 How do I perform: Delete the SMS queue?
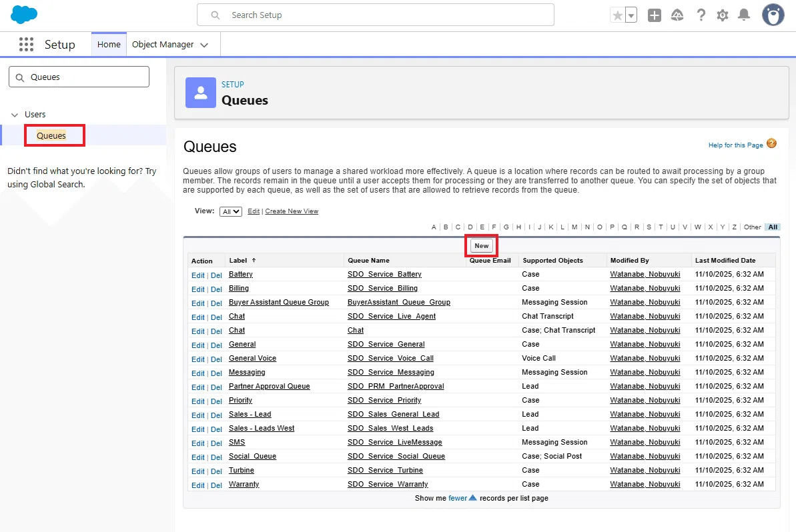click(216, 443)
